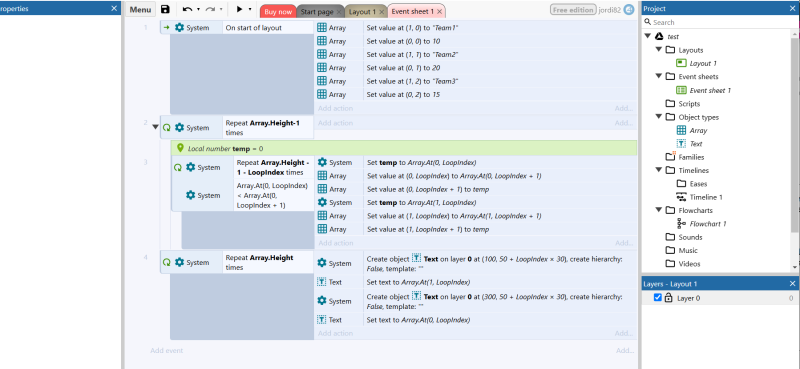Image resolution: width=800 pixels, height=369 pixels.
Task: Click the Preview play button
Action: [x=239, y=9]
